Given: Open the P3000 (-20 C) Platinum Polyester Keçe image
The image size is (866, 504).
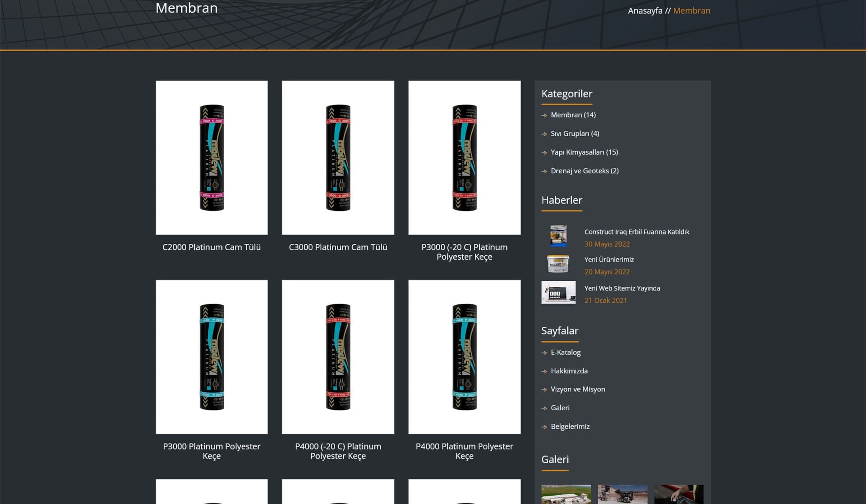Looking at the screenshot, I should coord(465,158).
